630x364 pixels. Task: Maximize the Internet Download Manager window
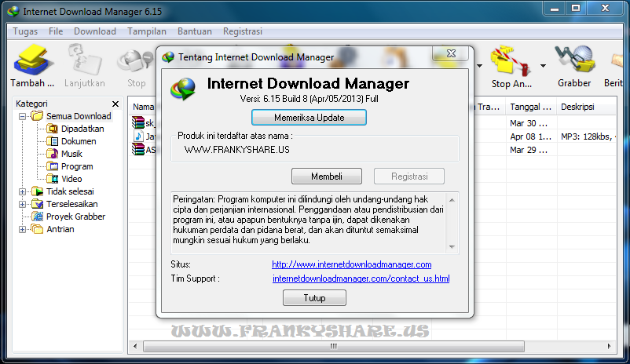[x=576, y=9]
